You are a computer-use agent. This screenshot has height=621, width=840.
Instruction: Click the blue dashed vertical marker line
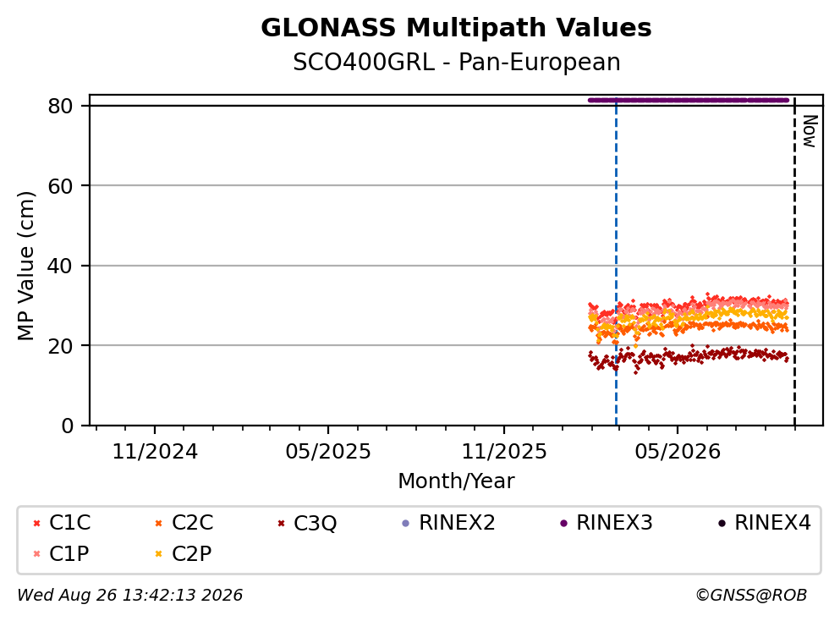[x=616, y=262]
